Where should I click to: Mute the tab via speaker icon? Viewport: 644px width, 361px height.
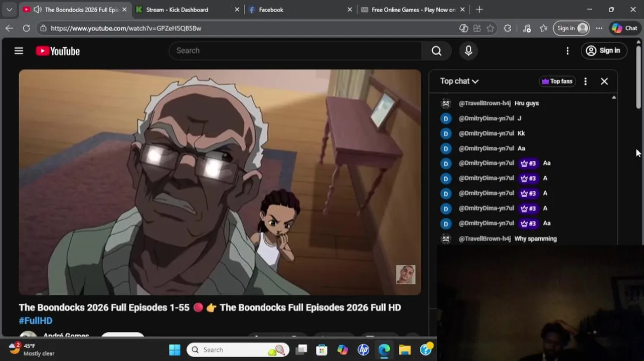point(37,10)
